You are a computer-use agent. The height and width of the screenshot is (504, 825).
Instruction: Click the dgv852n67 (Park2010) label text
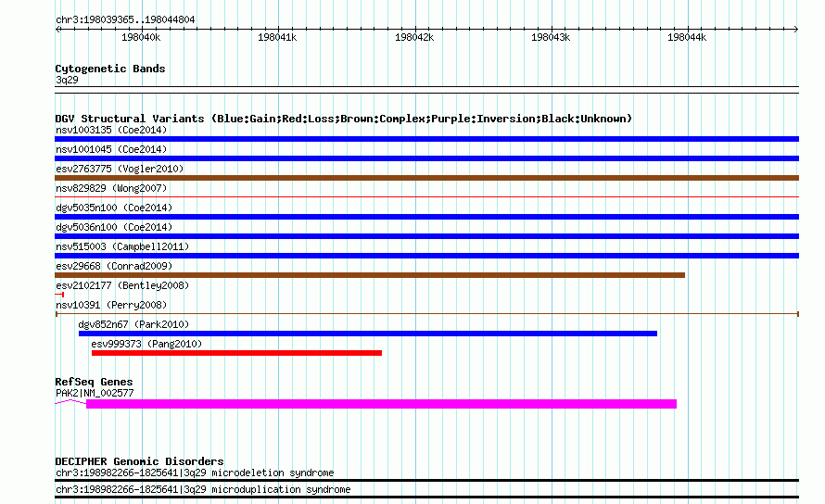pyautogui.click(x=133, y=324)
